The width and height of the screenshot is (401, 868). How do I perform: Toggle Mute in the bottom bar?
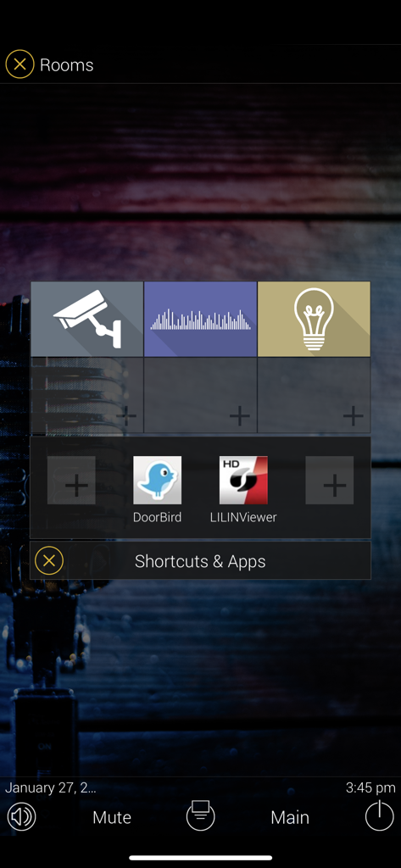coord(112,818)
